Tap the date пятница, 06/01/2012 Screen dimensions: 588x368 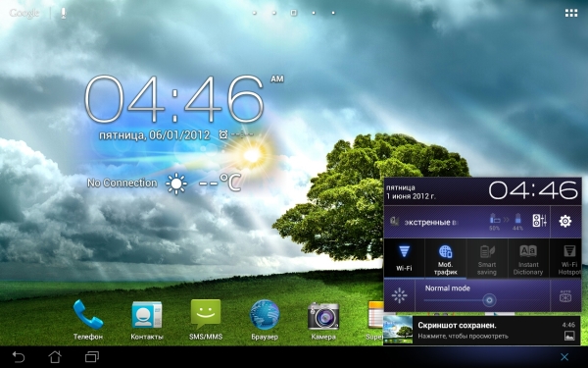(x=154, y=134)
